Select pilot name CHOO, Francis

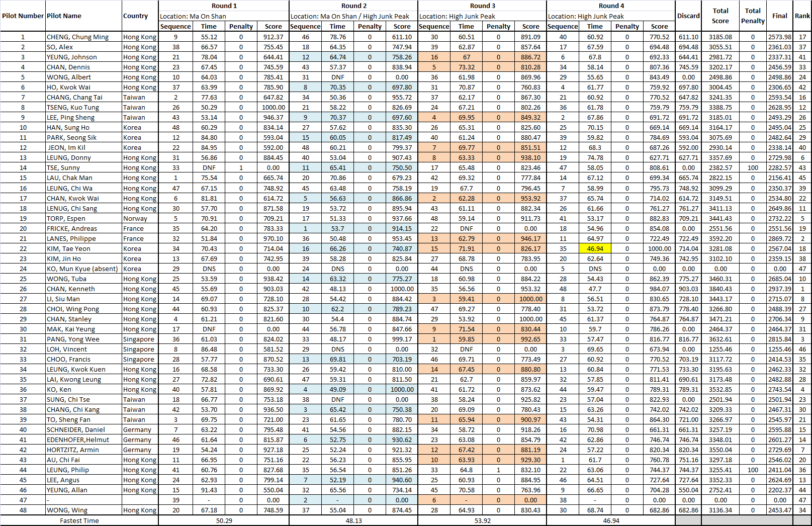[x=68, y=360]
